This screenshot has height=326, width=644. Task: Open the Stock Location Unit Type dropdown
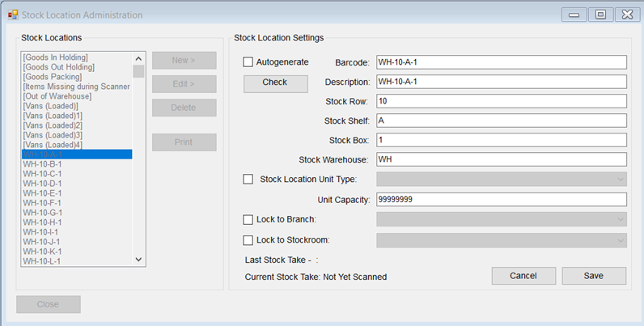502,180
